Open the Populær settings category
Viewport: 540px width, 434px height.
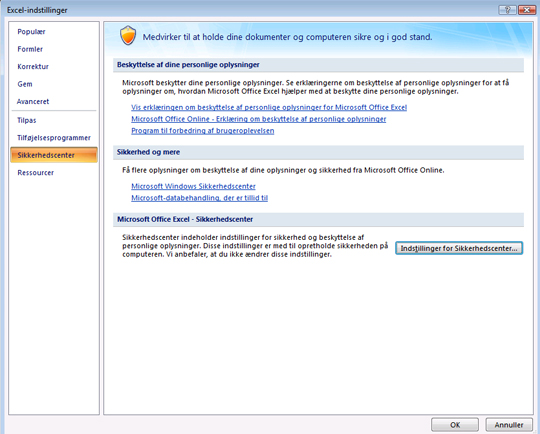(31, 32)
